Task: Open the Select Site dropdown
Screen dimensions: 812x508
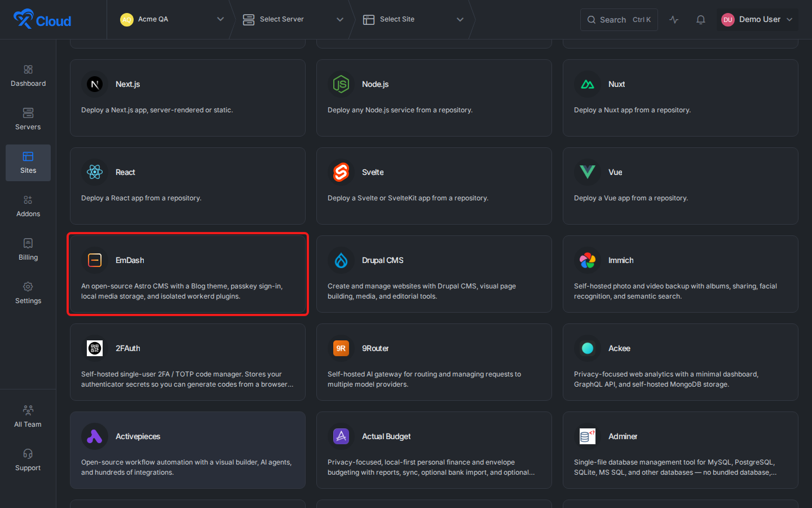Action: click(x=413, y=20)
